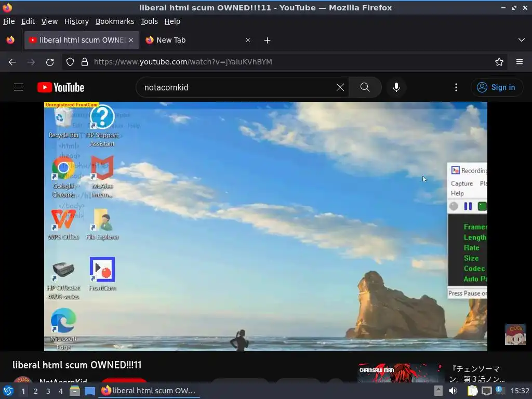Screen dimensions: 532x399
Task: Click the video title liberal html scum OWNED
Action: pyautogui.click(x=77, y=365)
